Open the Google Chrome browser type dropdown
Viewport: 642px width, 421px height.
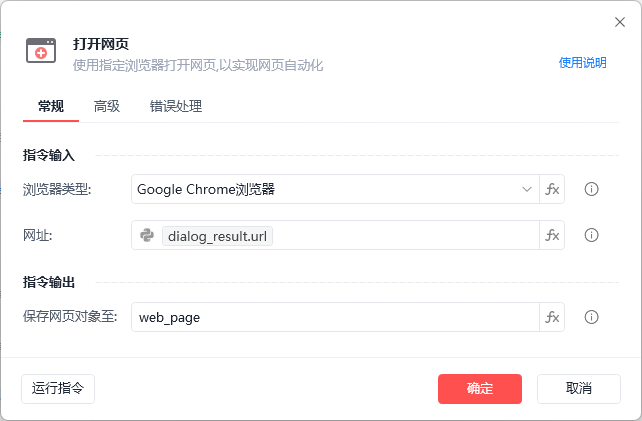tap(334, 189)
